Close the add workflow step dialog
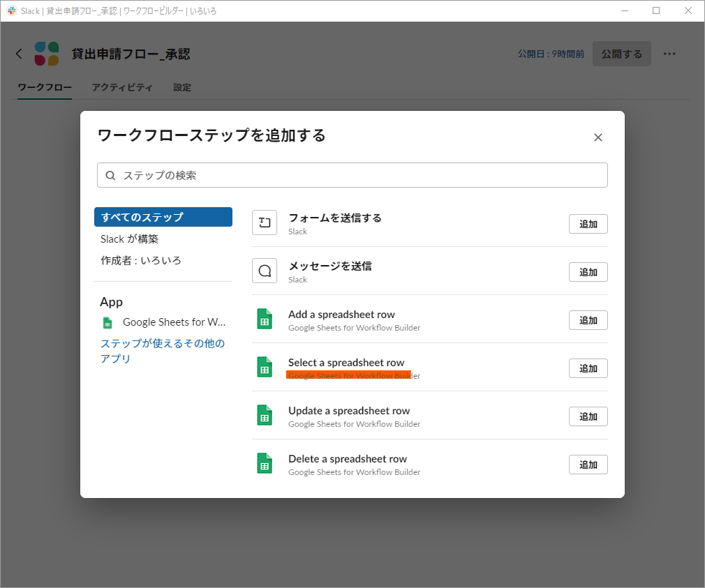 (598, 137)
